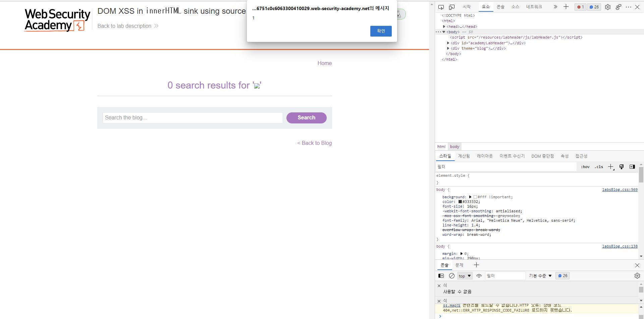Image resolution: width=644 pixels, height=319 pixels.
Task: Expand the head element node
Action: click(x=444, y=26)
